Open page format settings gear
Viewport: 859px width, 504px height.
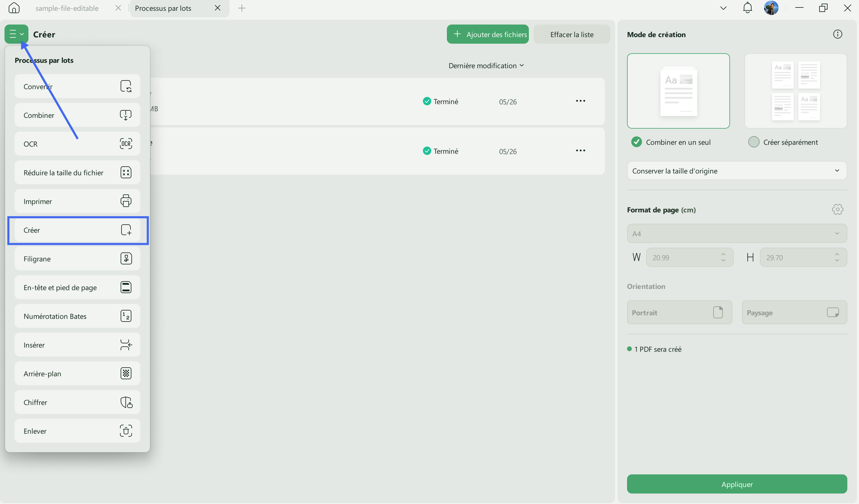click(x=837, y=209)
